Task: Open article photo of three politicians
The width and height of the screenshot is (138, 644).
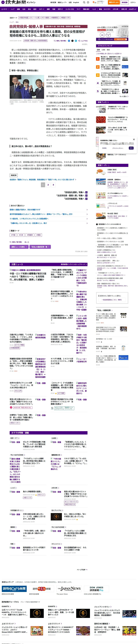Action: [27, 87]
